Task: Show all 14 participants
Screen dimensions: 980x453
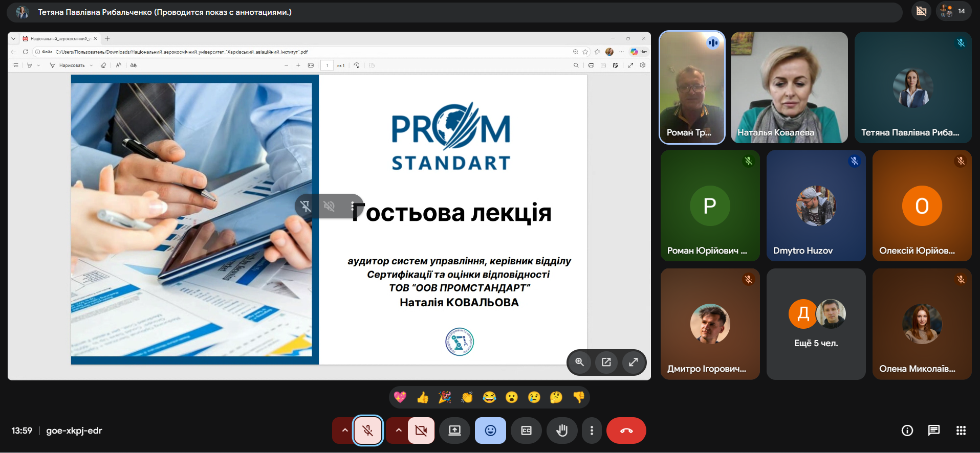Action: coord(953,11)
